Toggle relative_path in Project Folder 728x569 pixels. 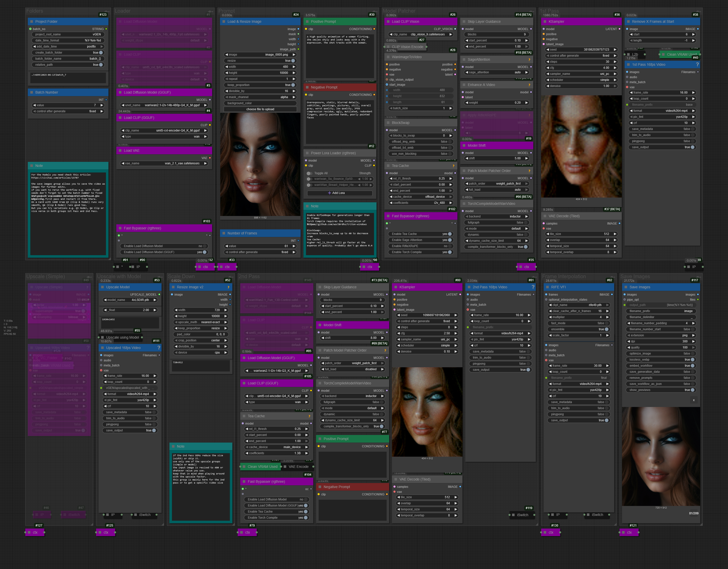68,65
